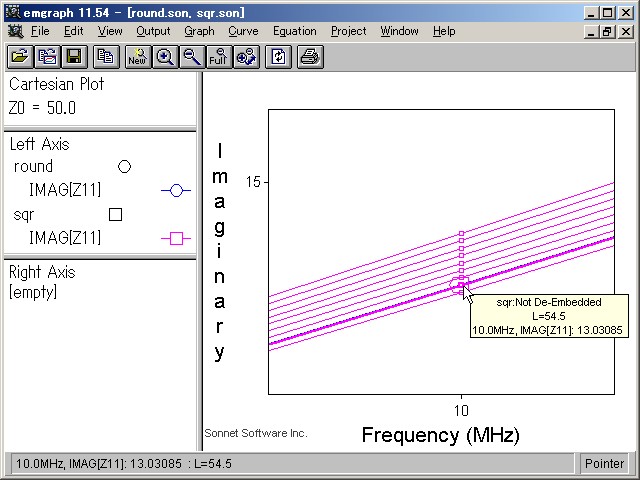Click the refresh data toolbar icon

coord(278,57)
